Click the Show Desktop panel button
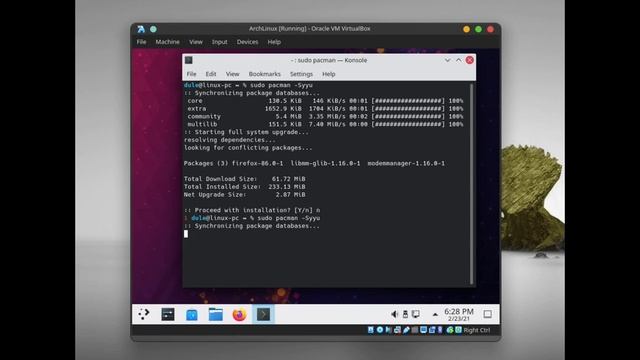 [487, 314]
